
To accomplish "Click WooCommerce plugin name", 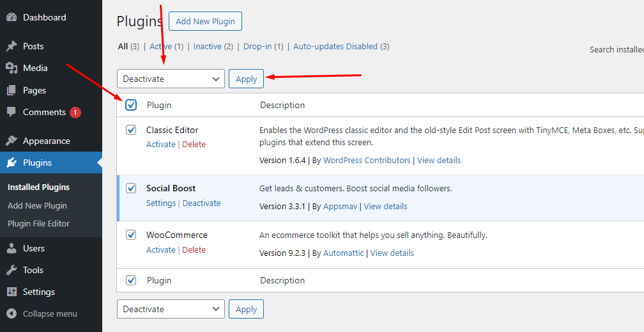I will (x=177, y=235).
